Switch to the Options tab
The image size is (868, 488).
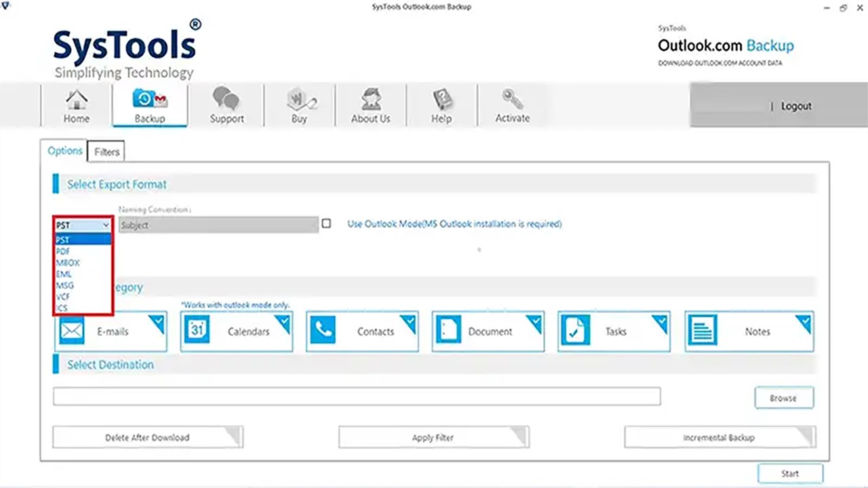pos(64,150)
